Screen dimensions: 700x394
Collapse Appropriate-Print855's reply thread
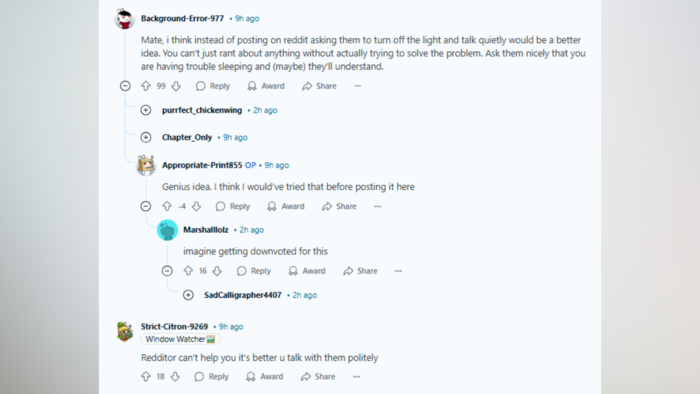tap(146, 206)
